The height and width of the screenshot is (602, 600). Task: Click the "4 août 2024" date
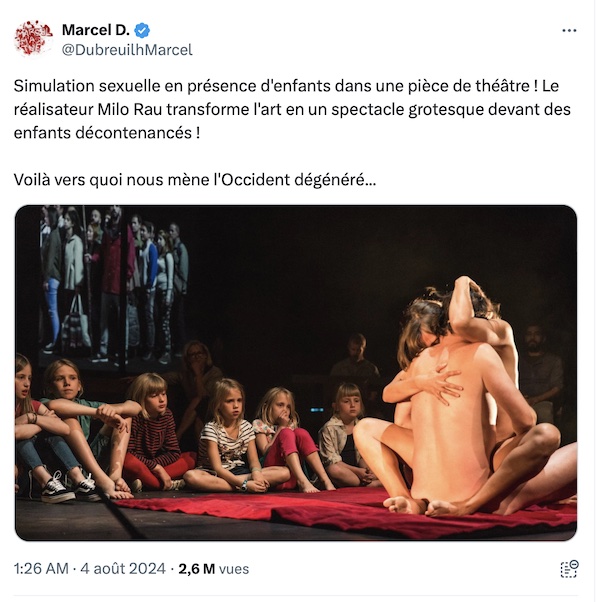coord(123,569)
